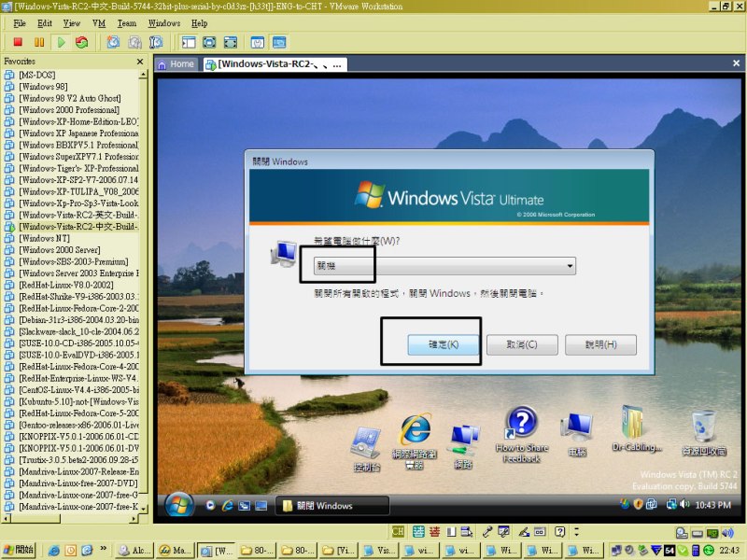The image size is (747, 560).
Task: Select [Windows 98 V2 Auto Ghost] favorite
Action: click(69, 98)
